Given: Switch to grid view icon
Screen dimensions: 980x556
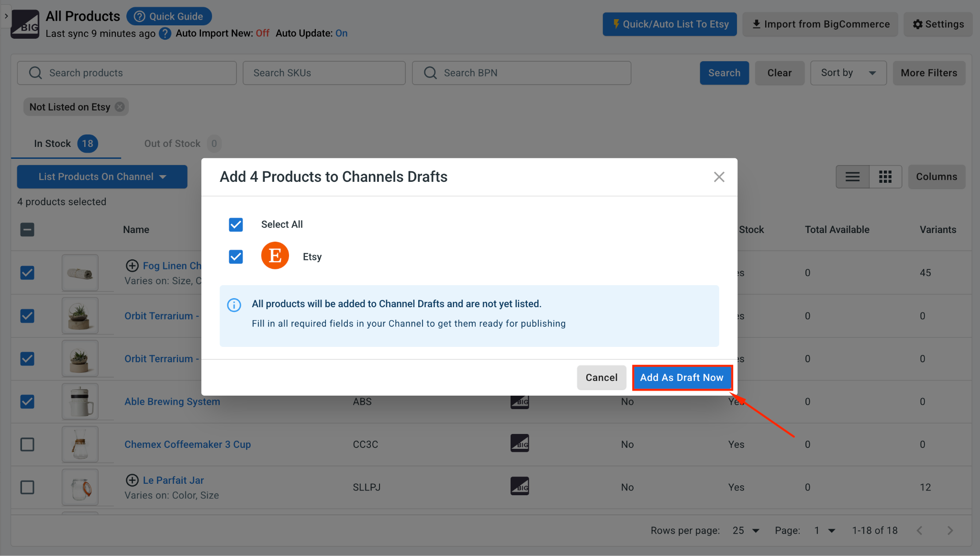Looking at the screenshot, I should tap(885, 177).
